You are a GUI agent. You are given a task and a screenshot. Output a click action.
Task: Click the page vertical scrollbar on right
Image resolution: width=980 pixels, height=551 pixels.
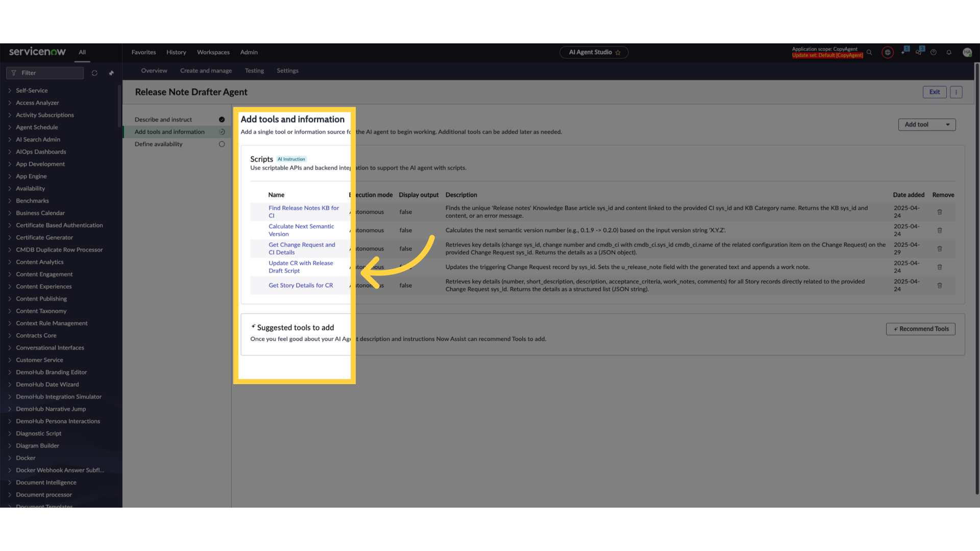pos(977,278)
